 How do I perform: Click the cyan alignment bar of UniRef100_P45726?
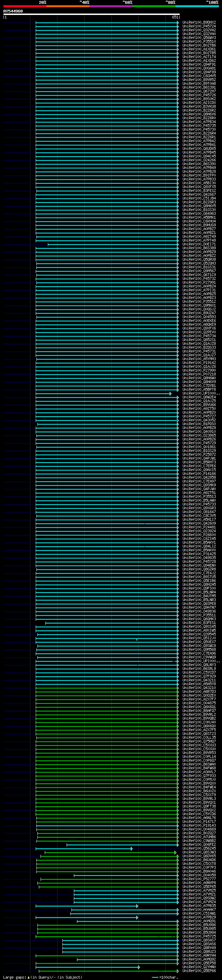[x=107, y=95]
